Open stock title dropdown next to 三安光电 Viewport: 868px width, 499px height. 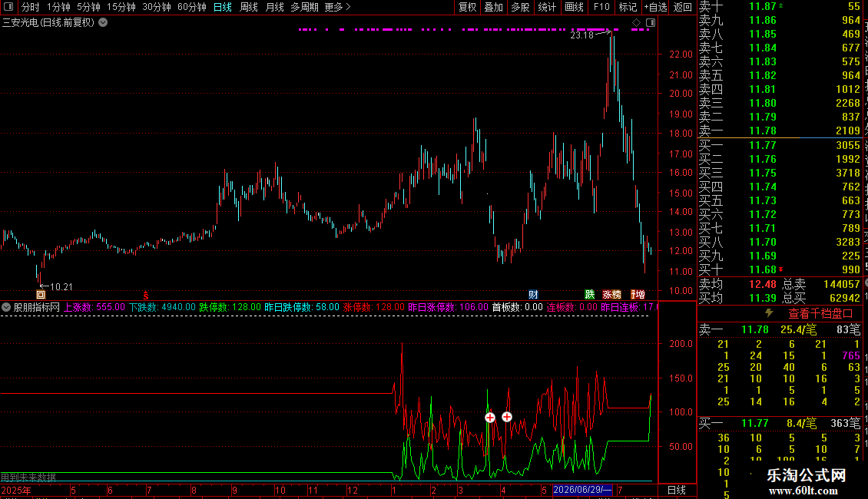tap(103, 22)
